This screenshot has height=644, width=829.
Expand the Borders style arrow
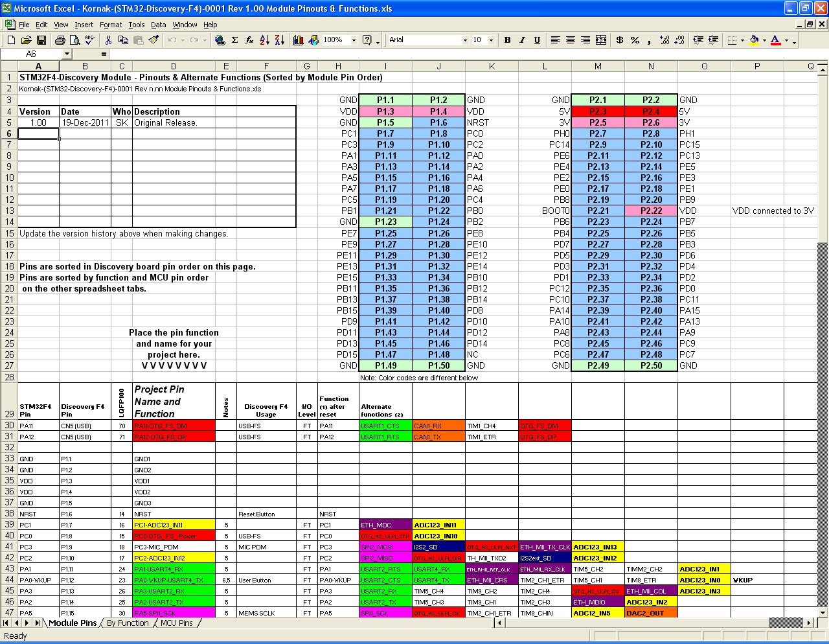742,40
